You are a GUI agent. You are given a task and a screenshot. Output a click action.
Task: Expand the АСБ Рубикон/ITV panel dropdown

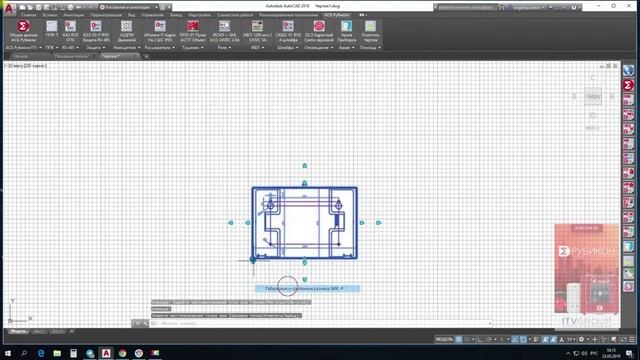pyautogui.click(x=24, y=48)
